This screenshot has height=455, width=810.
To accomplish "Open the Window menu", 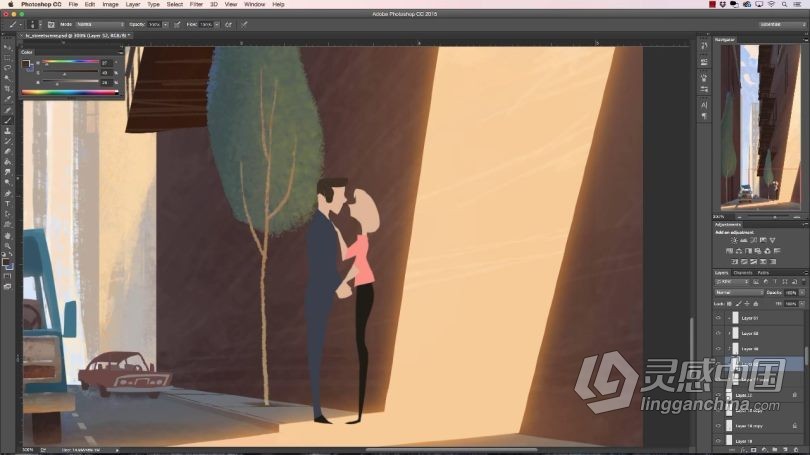I will [x=254, y=4].
